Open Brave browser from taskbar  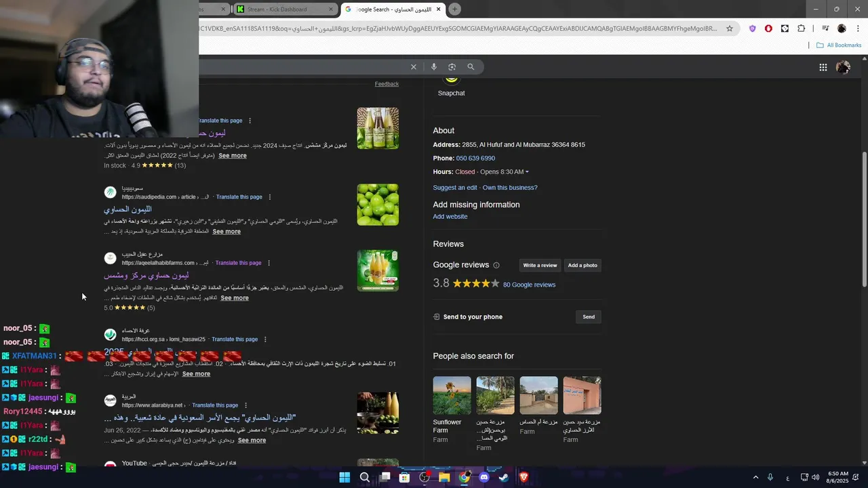(524, 477)
